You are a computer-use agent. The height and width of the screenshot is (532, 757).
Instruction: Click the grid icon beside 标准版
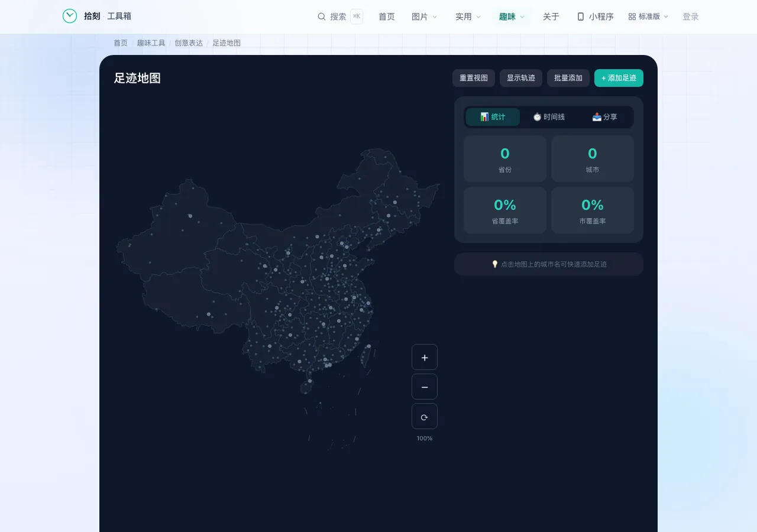click(632, 17)
